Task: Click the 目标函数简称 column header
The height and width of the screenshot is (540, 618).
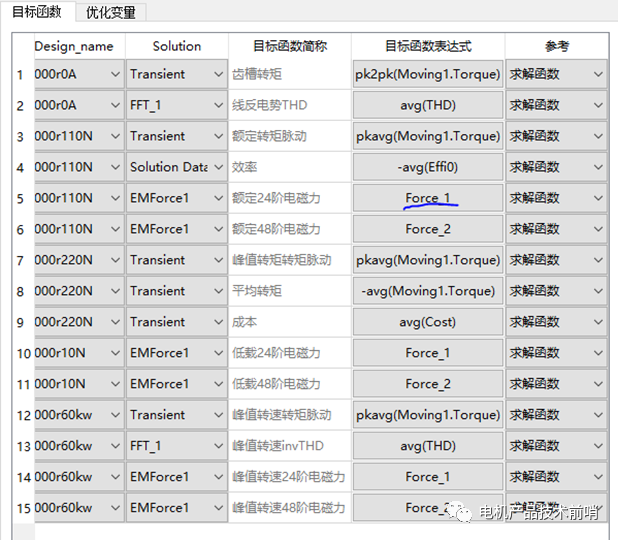Action: (x=290, y=46)
